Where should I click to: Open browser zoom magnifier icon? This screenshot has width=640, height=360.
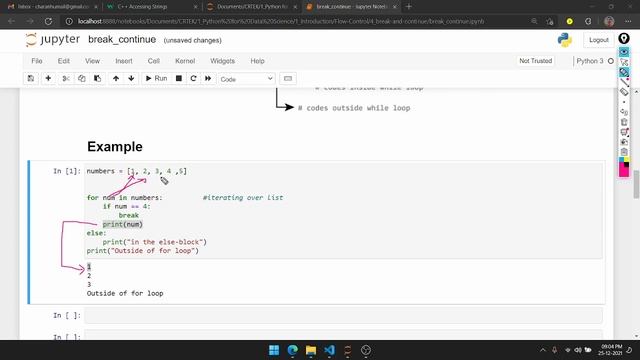pyautogui.click(x=534, y=21)
